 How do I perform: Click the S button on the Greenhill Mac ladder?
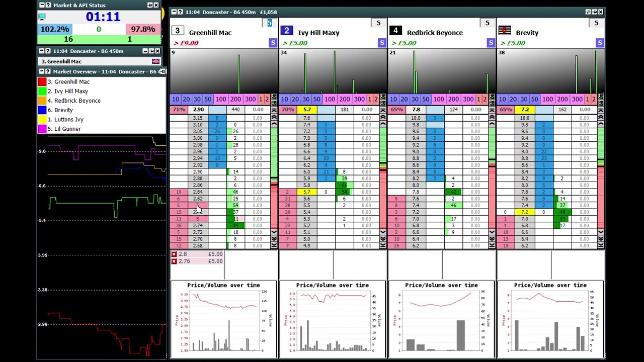coord(273,43)
